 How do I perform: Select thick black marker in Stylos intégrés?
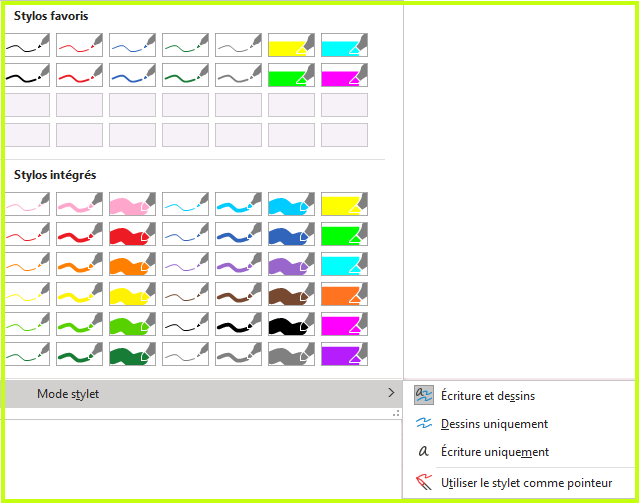[x=291, y=324]
